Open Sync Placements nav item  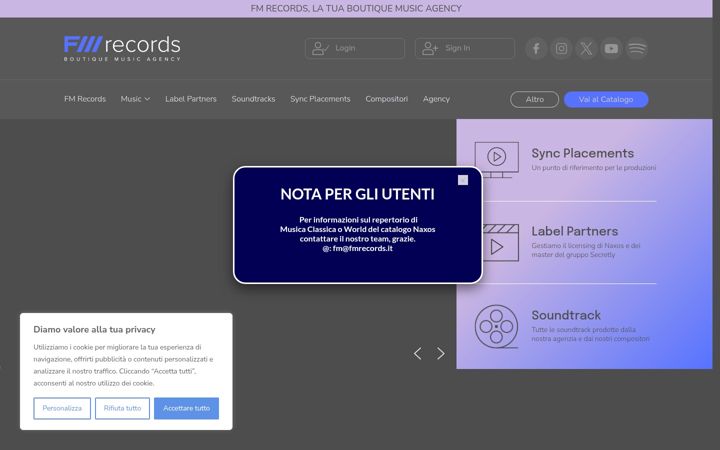click(320, 99)
